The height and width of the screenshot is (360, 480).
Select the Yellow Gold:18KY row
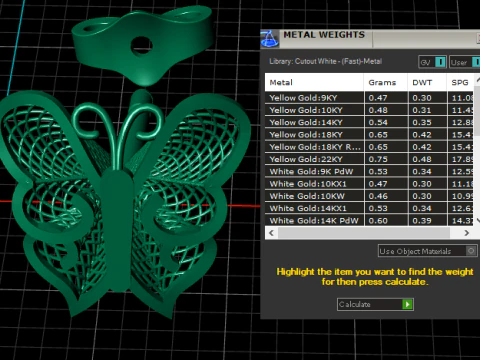pyautogui.click(x=369, y=135)
